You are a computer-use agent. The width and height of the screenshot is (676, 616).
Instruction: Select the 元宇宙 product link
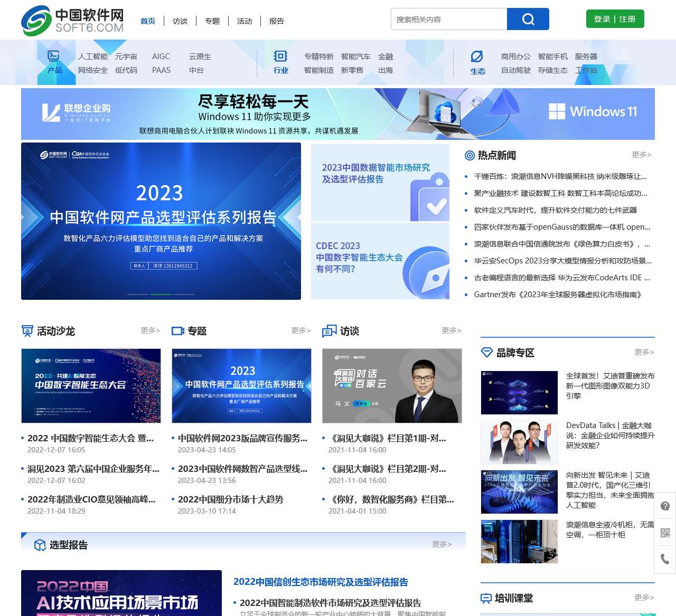[x=126, y=56]
